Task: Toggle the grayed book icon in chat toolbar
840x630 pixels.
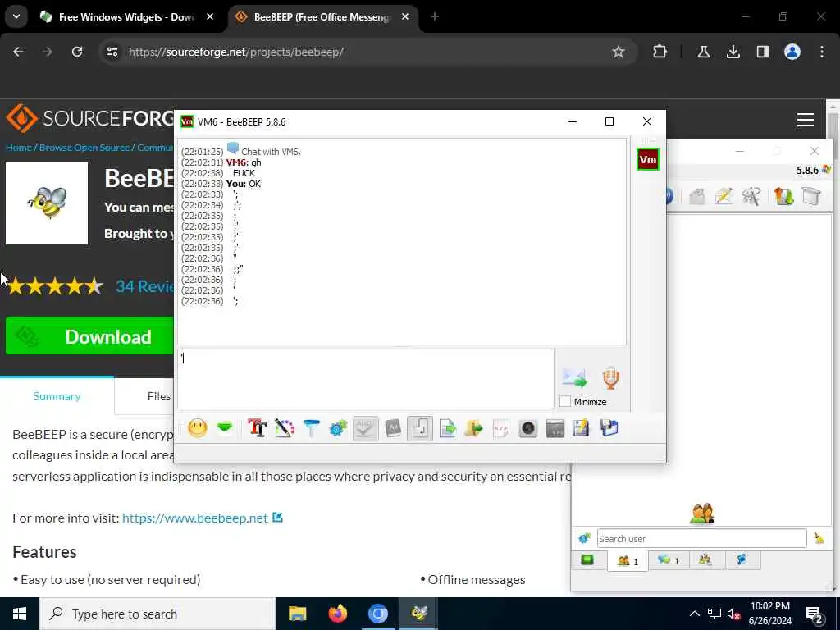Action: tap(393, 428)
